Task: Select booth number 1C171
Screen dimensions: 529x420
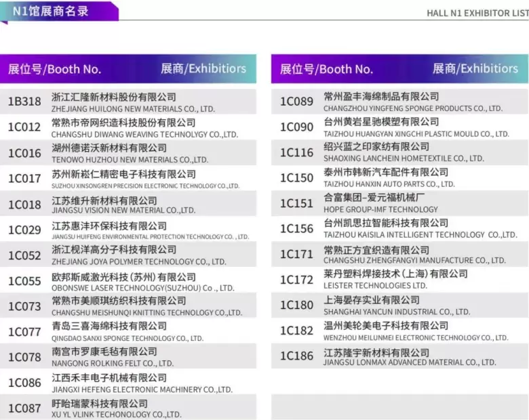Action: click(x=297, y=254)
